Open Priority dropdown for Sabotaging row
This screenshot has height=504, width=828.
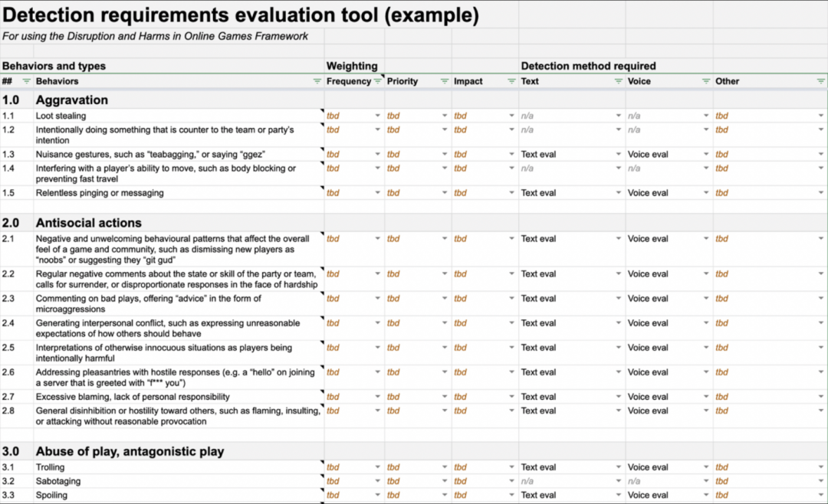[x=445, y=481]
